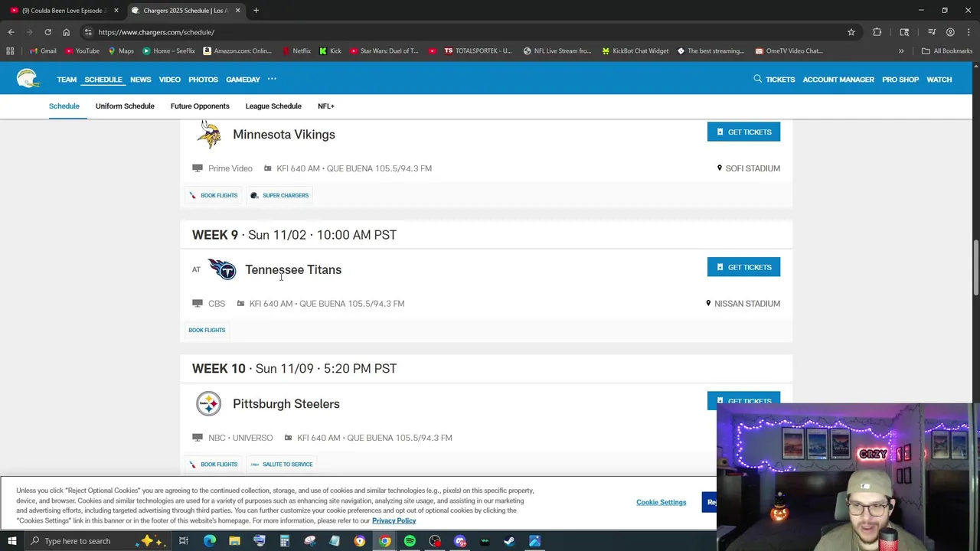The image size is (980, 551).
Task: Open the Chrome apps grid icon
Action: coord(10,51)
